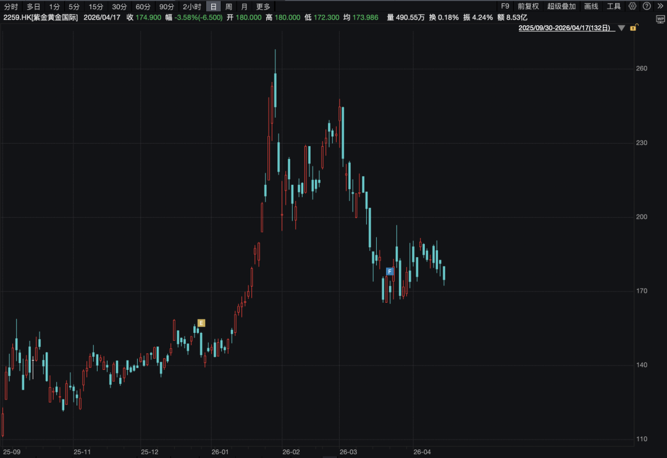Click the 画线 draw line button
667x458 pixels.
591,6
